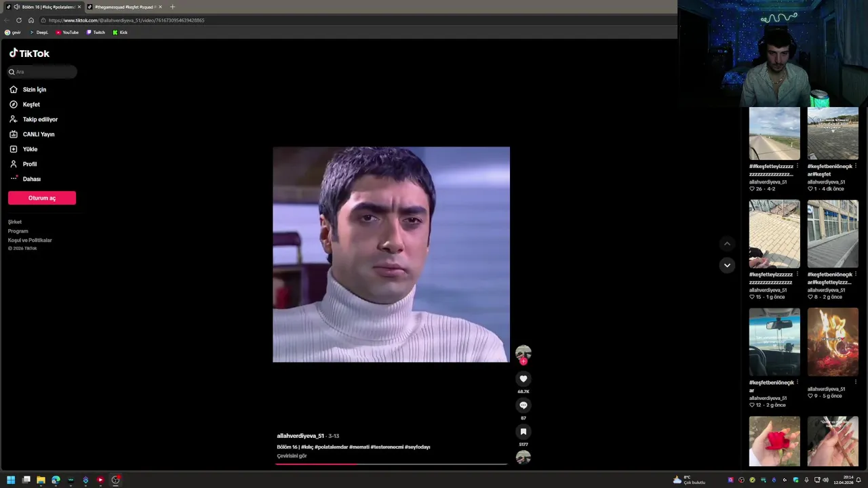Switch to #thegamesquad browser tab

pos(125,7)
